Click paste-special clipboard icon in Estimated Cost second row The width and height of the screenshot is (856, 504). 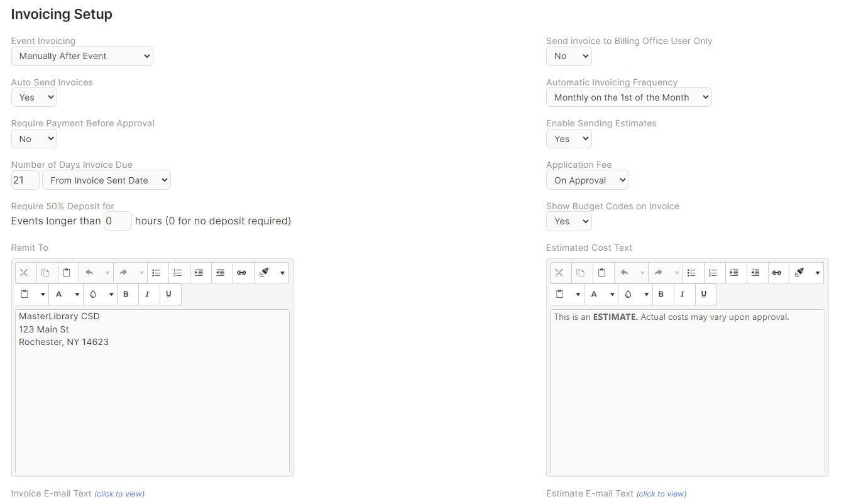(560, 294)
